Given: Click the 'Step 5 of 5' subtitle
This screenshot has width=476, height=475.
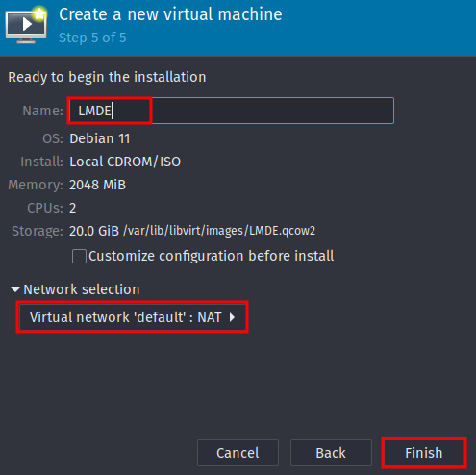Looking at the screenshot, I should [92, 37].
